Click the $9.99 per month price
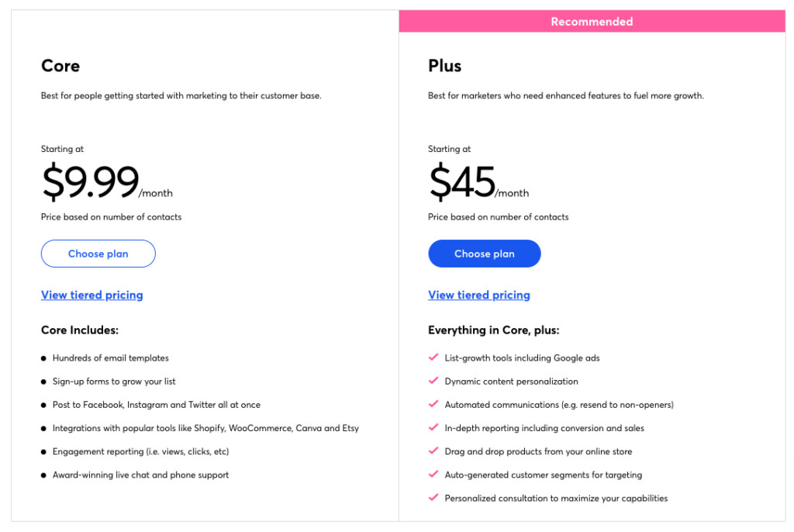 click(x=91, y=182)
